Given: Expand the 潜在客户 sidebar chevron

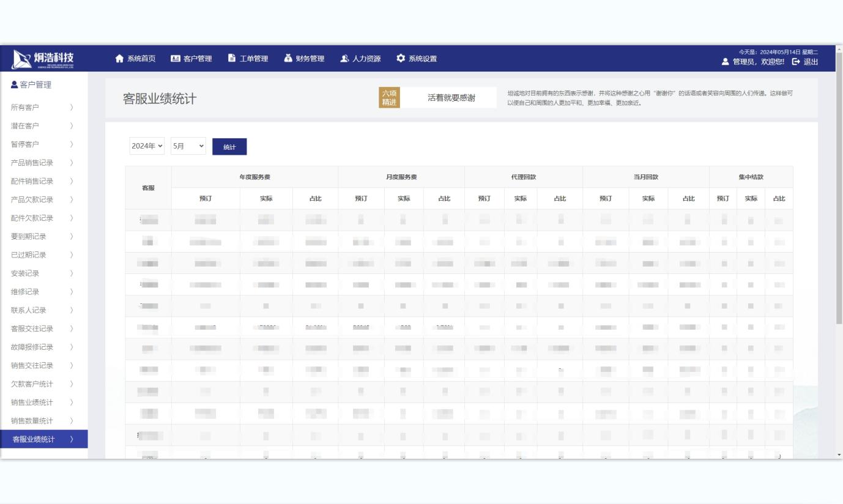Looking at the screenshot, I should point(72,126).
